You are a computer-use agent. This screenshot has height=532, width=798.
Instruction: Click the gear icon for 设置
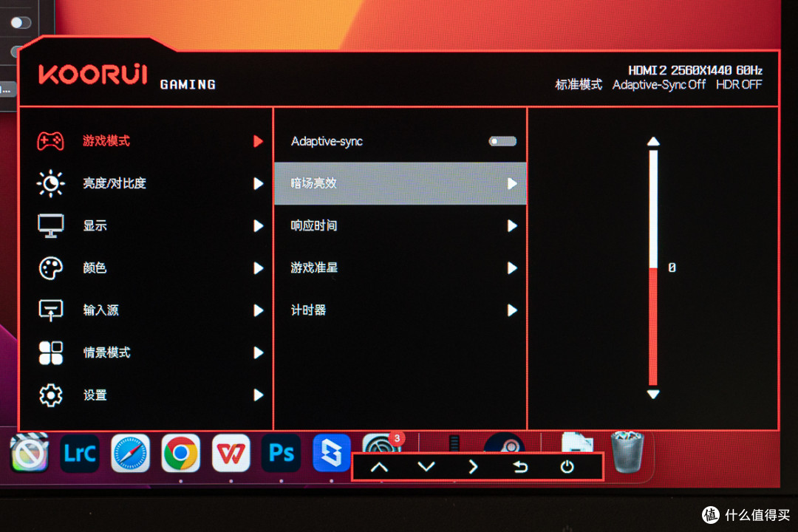pos(50,395)
